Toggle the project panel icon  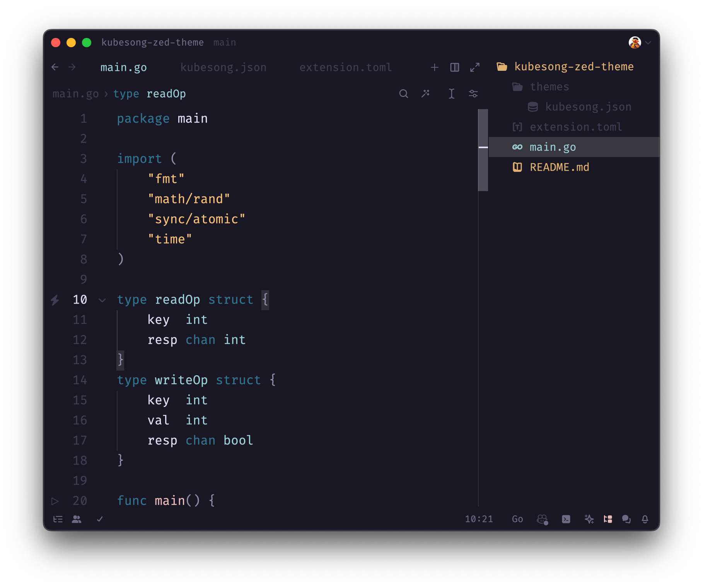(608, 519)
